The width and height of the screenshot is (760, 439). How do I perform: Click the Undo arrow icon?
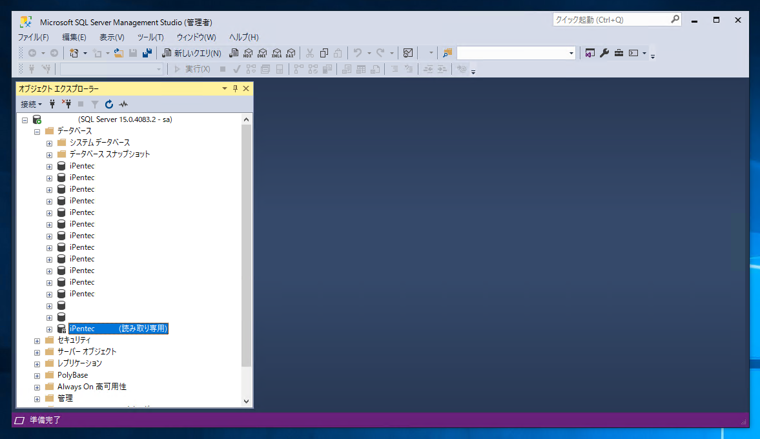click(x=358, y=53)
